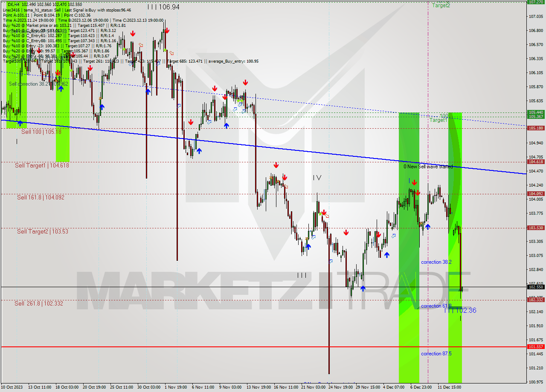
Task: Select the '6 Dec 23:00' time axis label
Action: tap(421, 387)
